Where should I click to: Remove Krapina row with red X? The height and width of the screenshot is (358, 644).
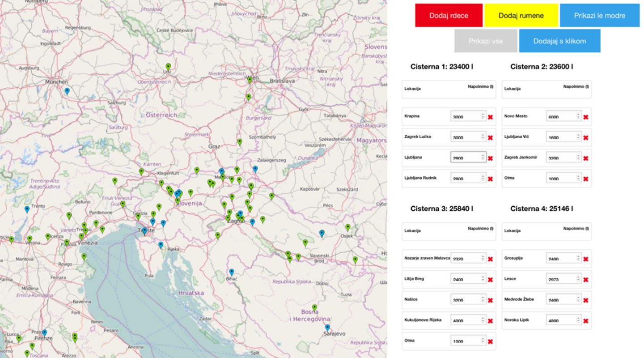point(490,117)
